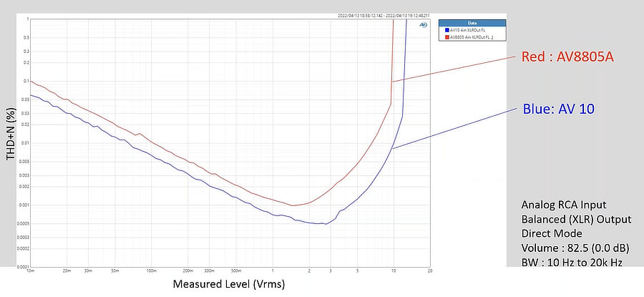Click the blue swatch for AV10 legend entry
Viewport: 644px width, 297px height.
click(x=447, y=30)
